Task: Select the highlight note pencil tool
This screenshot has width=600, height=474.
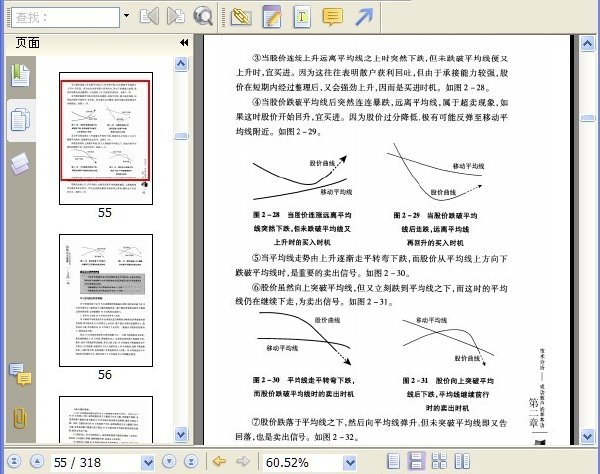Action: [x=272, y=16]
